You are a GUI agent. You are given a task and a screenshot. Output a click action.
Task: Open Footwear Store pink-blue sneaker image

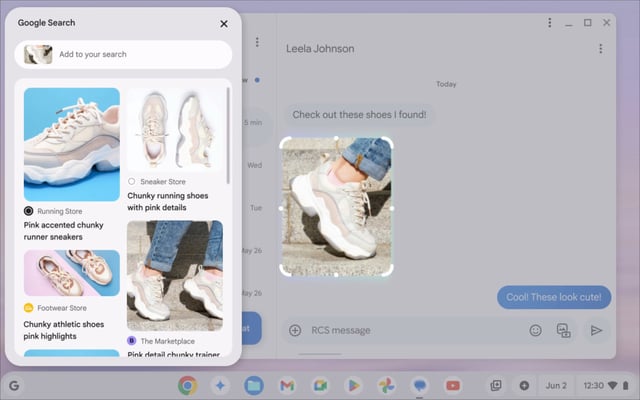(x=72, y=273)
